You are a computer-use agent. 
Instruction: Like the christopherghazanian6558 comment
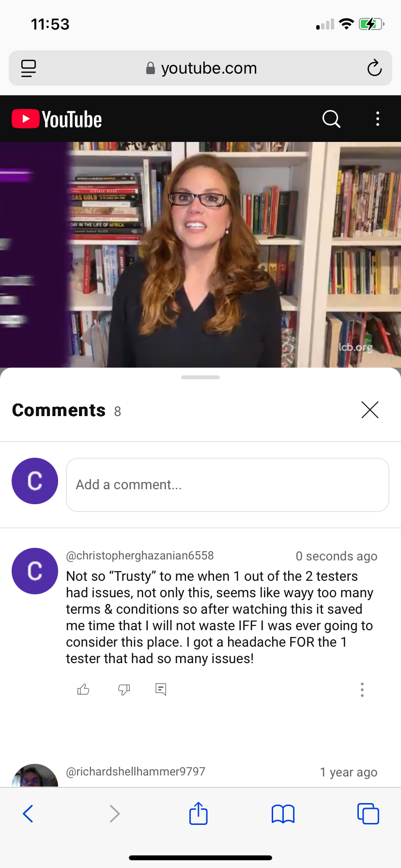click(x=83, y=689)
